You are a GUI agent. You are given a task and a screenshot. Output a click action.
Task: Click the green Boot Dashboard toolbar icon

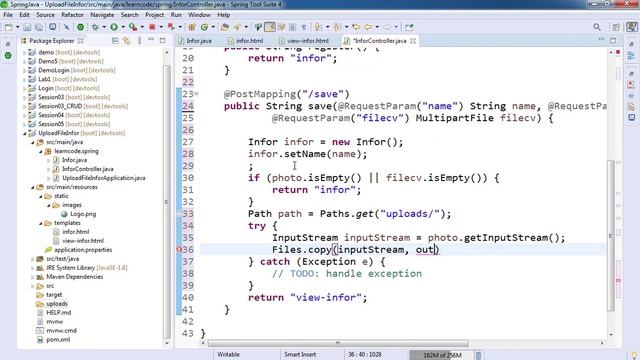[x=80, y=27]
